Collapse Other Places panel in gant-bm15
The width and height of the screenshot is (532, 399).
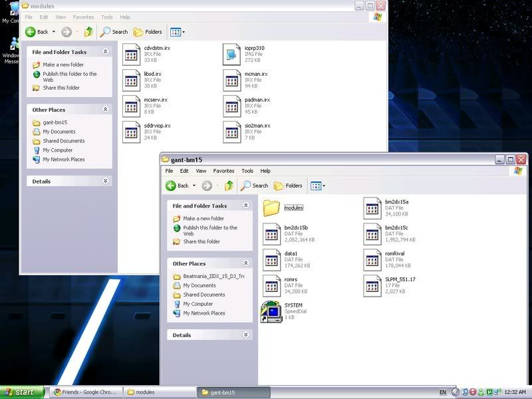[246, 263]
